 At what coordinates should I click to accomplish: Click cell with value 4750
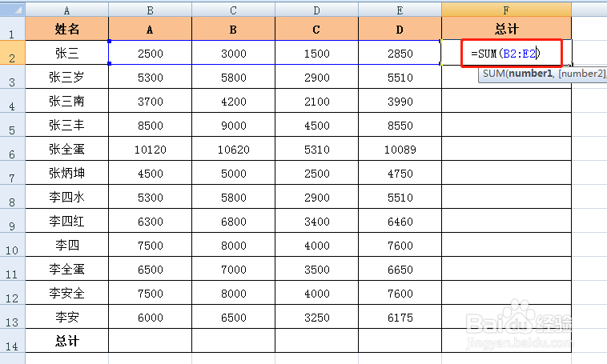400,173
